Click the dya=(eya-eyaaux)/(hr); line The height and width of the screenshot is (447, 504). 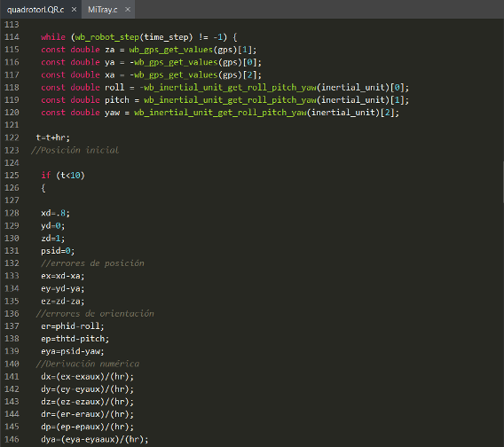95,439
